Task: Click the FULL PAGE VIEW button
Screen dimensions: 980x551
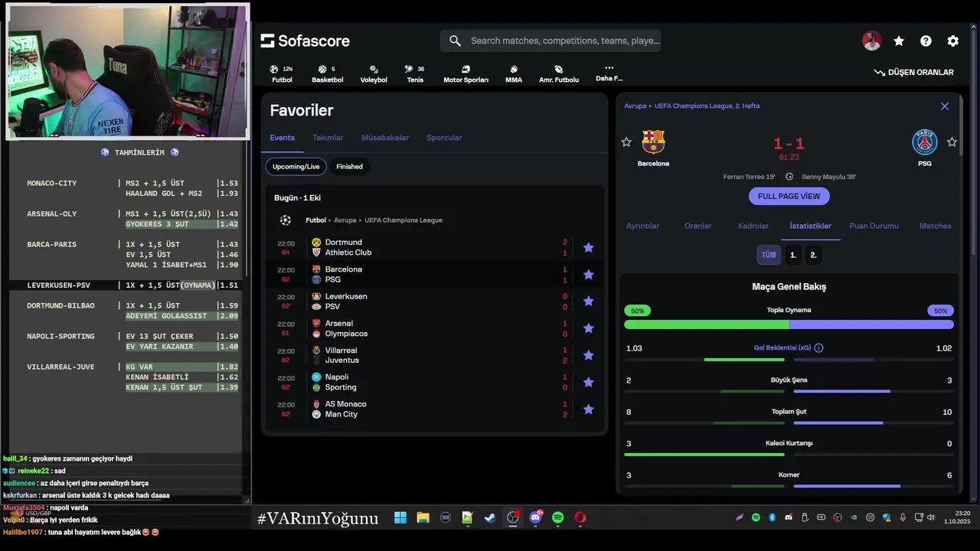Action: pyautogui.click(x=789, y=196)
